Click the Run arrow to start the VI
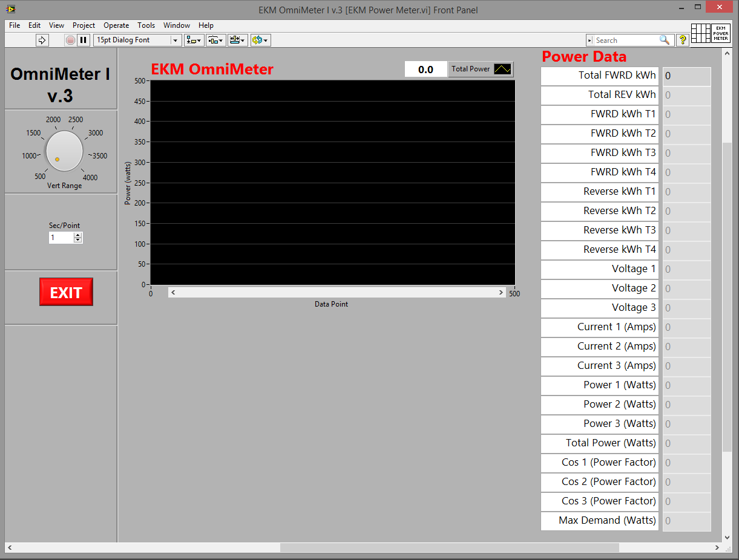Screen dimensions: 739x560 pyautogui.click(x=41, y=40)
